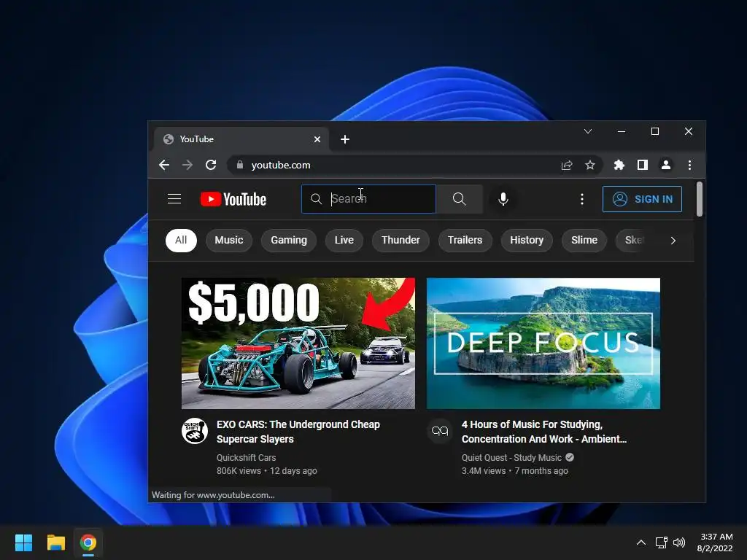The image size is (747, 560).
Task: Open Chrome profile avatar icon
Action: (x=666, y=166)
